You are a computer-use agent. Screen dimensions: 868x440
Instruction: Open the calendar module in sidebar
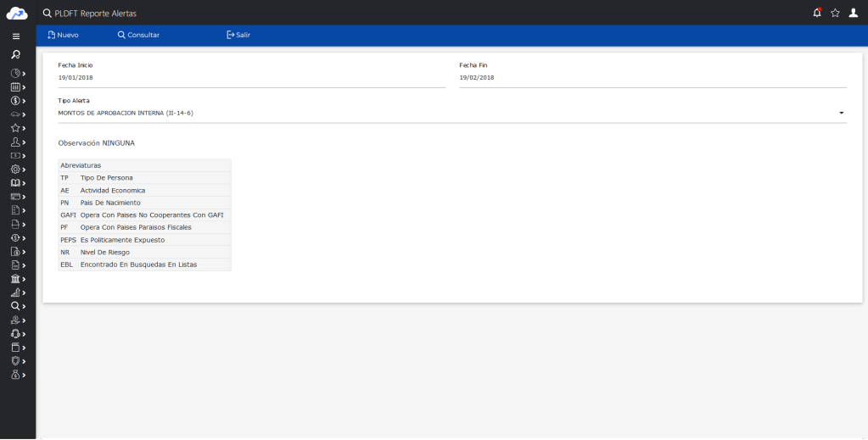click(x=15, y=86)
